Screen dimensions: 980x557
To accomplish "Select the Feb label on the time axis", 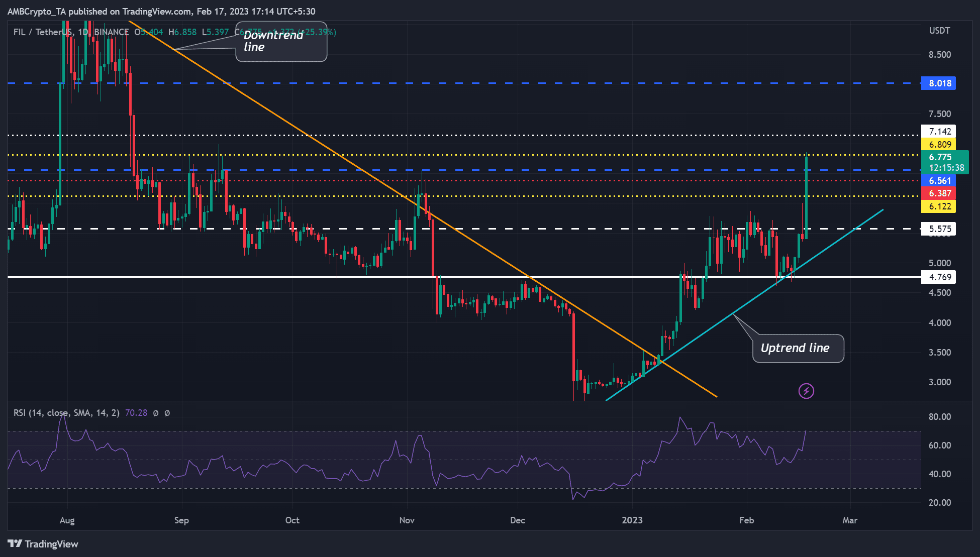I will click(x=747, y=521).
